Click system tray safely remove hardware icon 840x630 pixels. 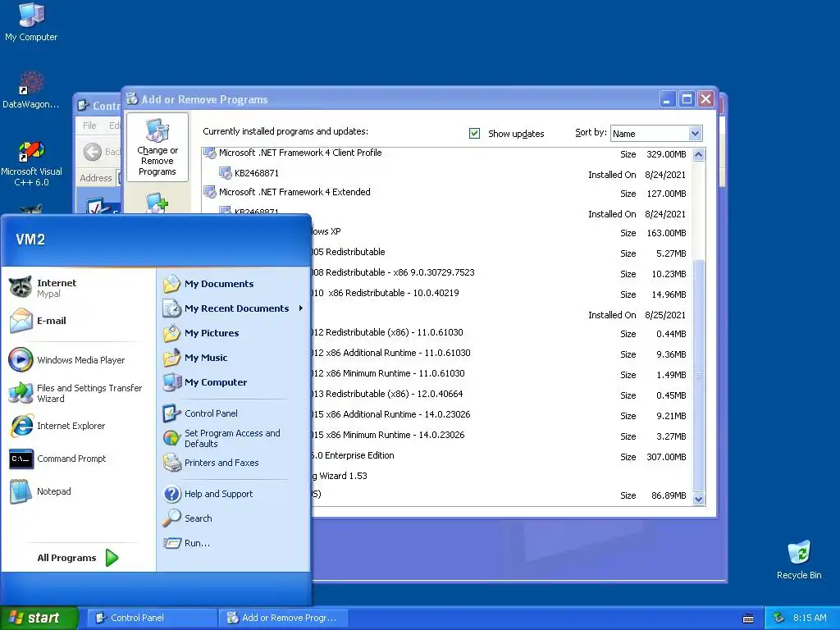click(778, 618)
